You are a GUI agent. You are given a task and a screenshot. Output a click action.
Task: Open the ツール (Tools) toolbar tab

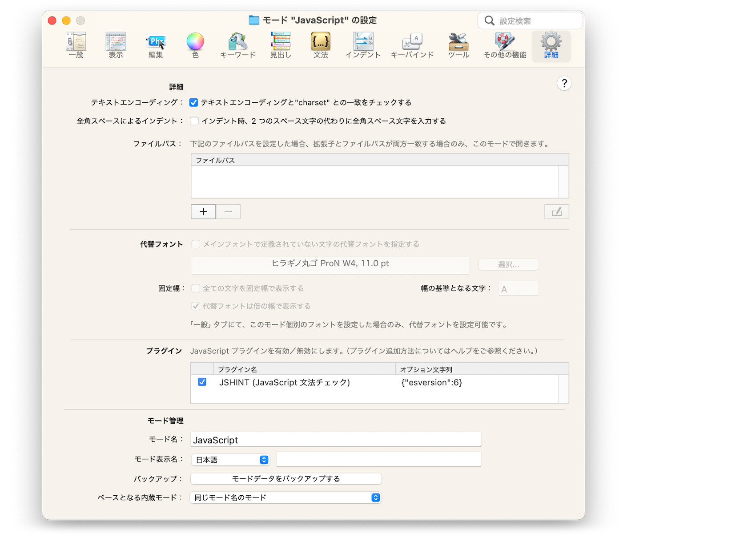pyautogui.click(x=458, y=45)
